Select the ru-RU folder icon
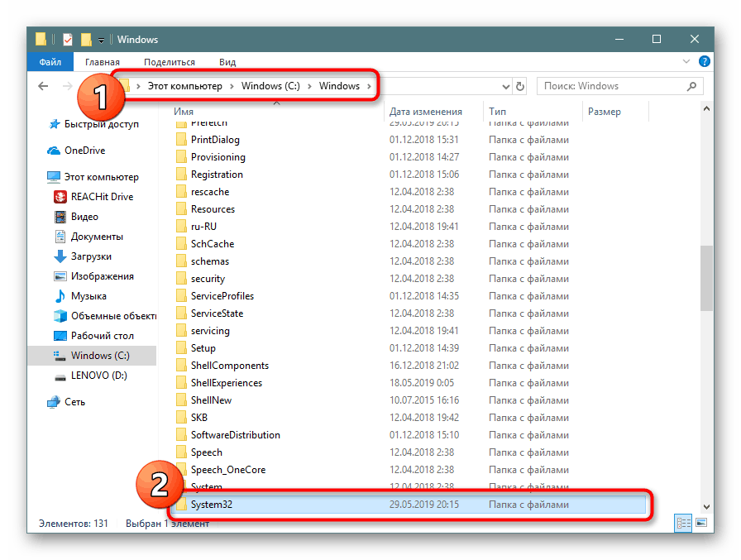 pyautogui.click(x=181, y=227)
